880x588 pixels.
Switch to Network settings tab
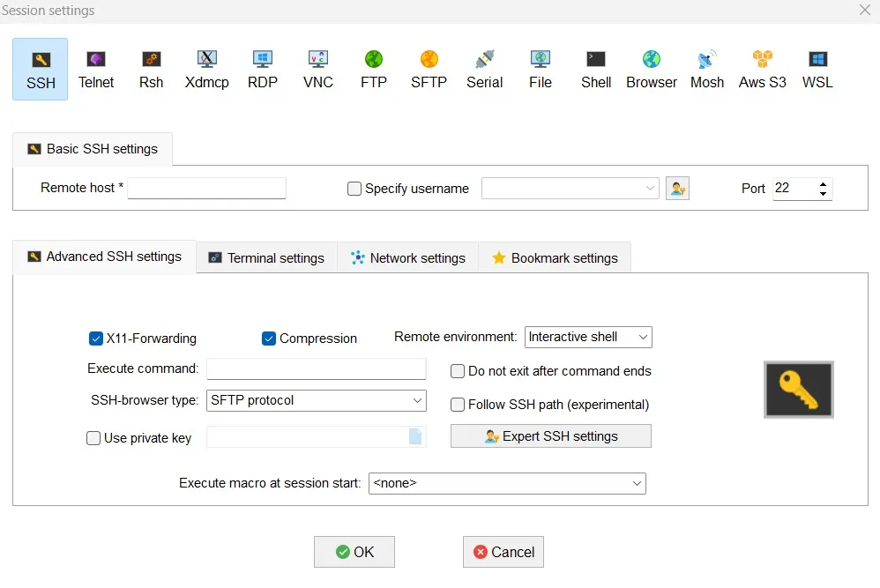(408, 258)
